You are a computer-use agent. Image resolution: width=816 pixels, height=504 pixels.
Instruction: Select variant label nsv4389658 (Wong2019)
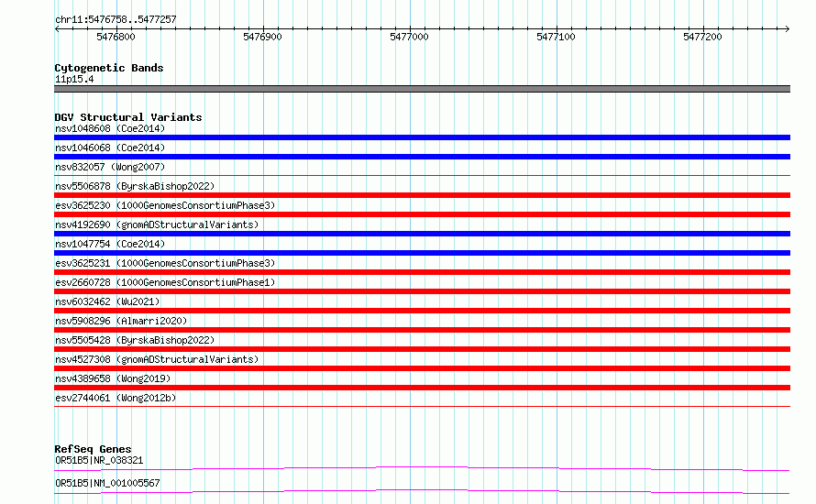[113, 378]
